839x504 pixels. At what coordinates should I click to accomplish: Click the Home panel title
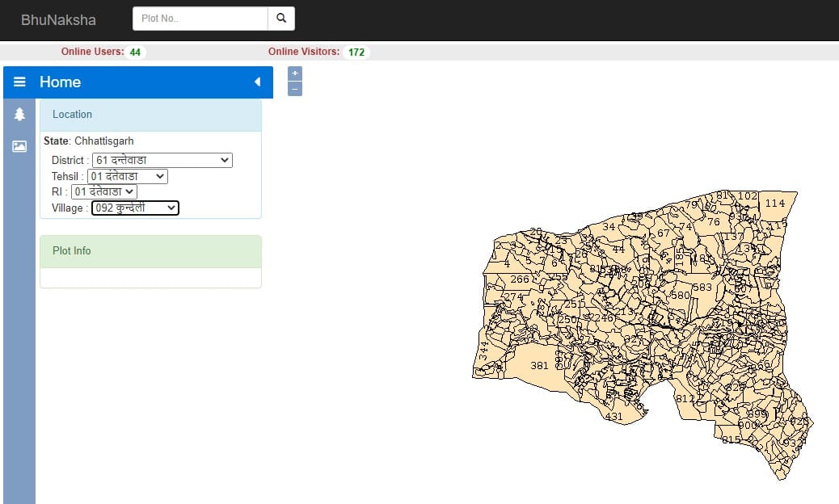pos(61,82)
